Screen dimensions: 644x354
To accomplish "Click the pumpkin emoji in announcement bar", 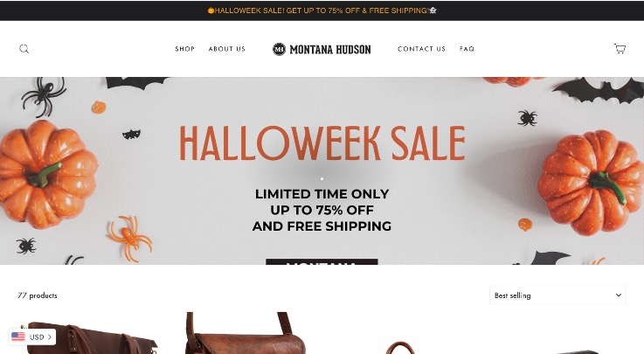I will (211, 10).
